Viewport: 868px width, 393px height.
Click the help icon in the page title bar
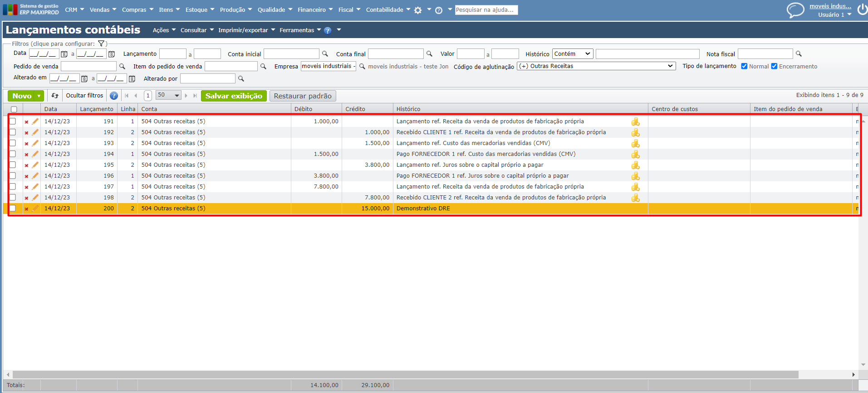[x=328, y=30]
